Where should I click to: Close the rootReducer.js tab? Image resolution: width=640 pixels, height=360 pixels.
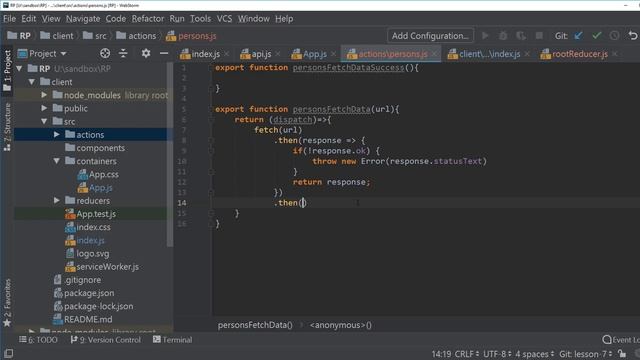tap(615, 54)
